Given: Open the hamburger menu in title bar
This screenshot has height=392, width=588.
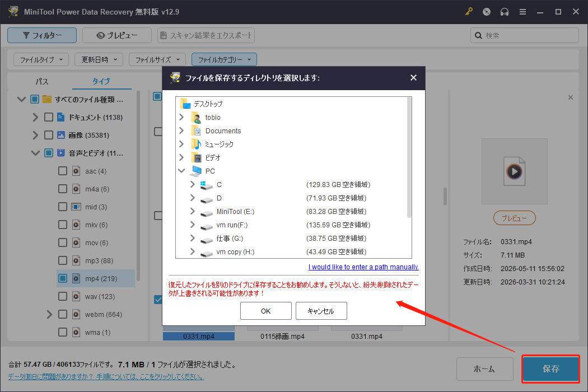Looking at the screenshot, I should point(522,12).
